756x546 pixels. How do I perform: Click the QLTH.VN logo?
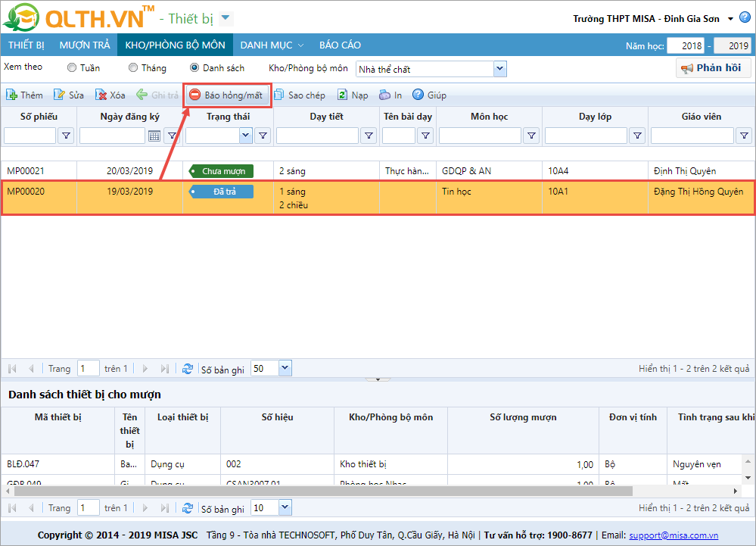pos(79,17)
